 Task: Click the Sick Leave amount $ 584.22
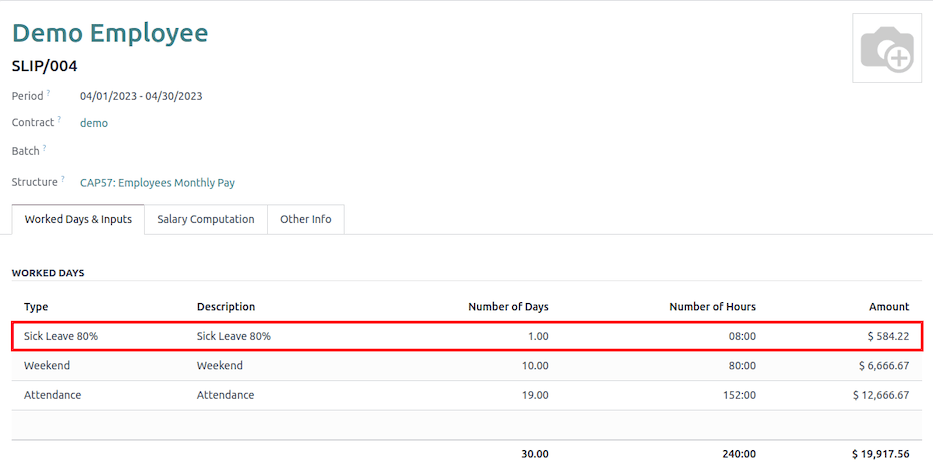click(888, 336)
